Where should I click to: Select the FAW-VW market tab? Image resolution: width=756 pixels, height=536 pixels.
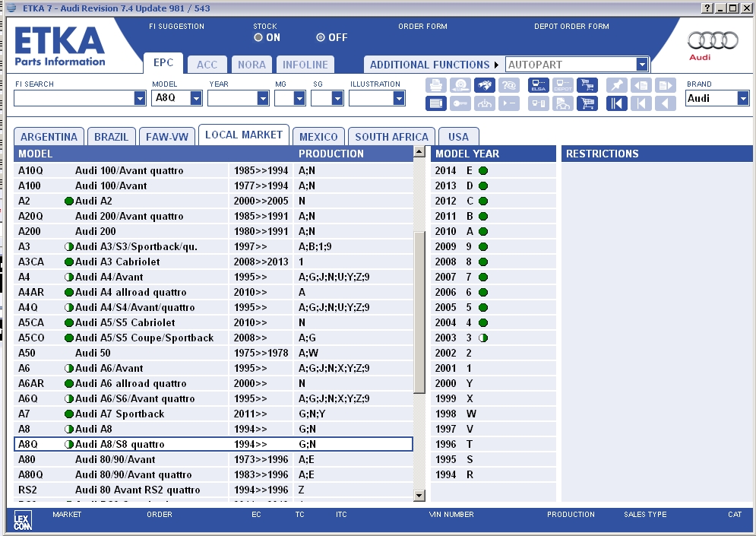coord(167,137)
